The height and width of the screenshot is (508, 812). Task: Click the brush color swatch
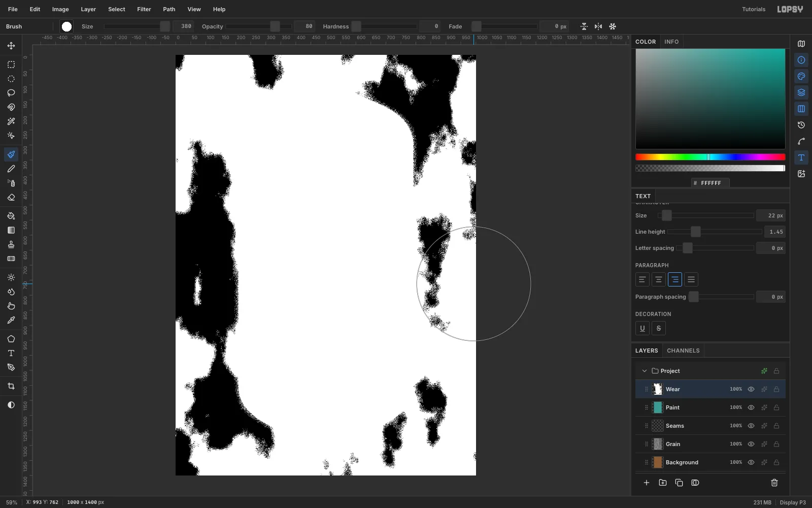66,26
